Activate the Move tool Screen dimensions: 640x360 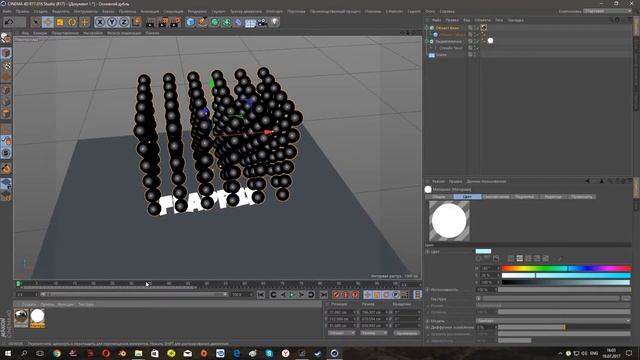click(x=48, y=22)
